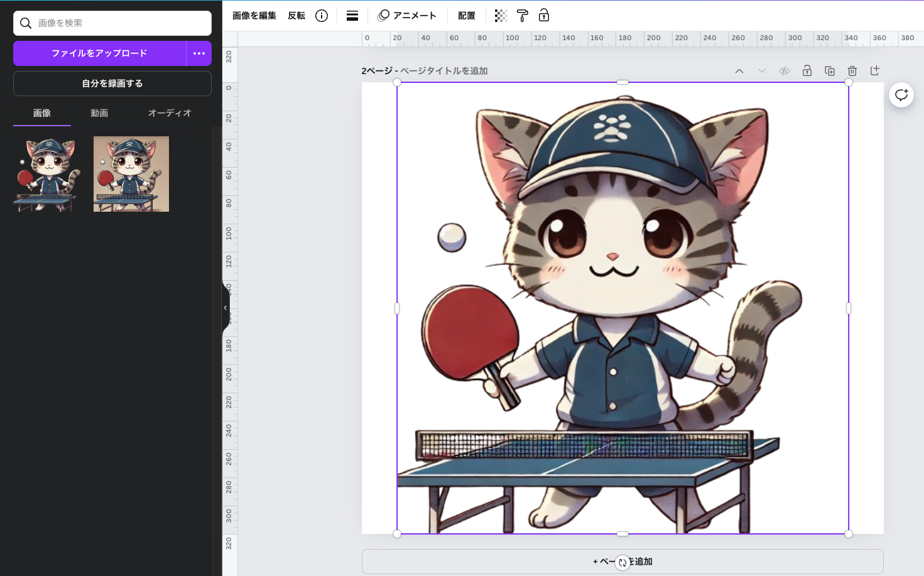Toggle the lock icon in top toolbar
Image resolution: width=924 pixels, height=576 pixels.
(544, 15)
